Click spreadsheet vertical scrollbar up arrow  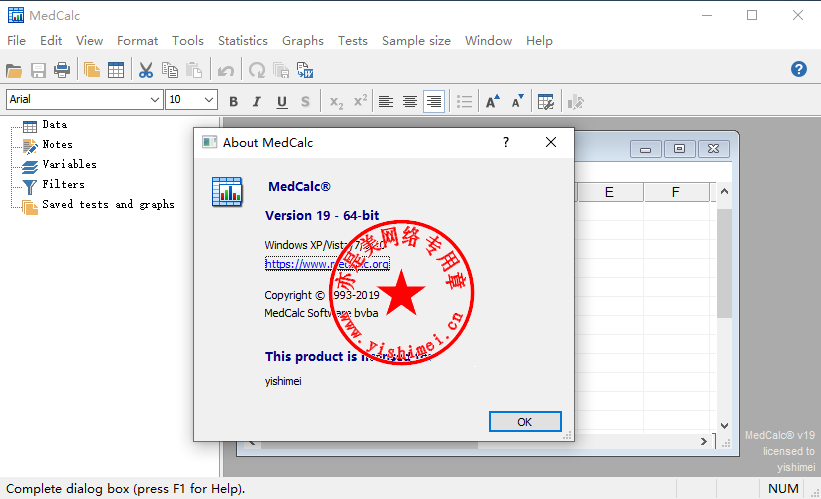coord(724,192)
